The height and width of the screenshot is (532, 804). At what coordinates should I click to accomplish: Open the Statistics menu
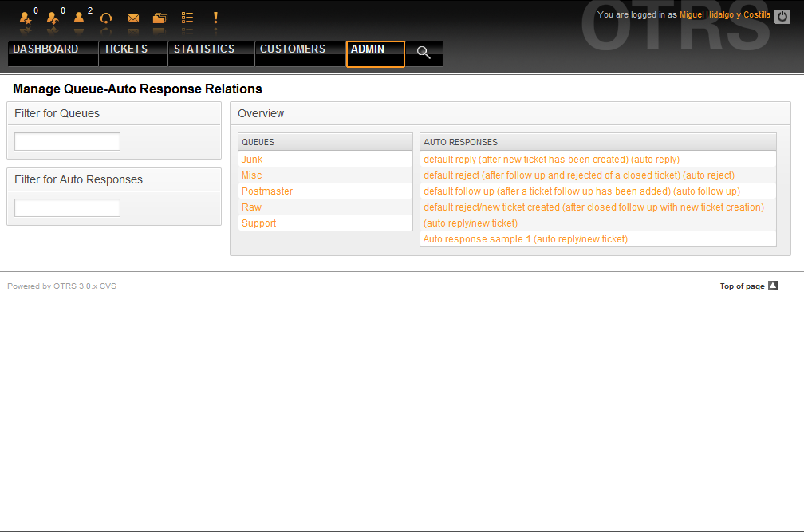(x=204, y=49)
